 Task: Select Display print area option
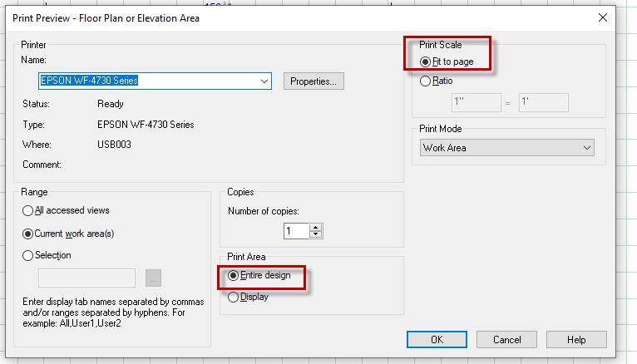pyautogui.click(x=234, y=298)
